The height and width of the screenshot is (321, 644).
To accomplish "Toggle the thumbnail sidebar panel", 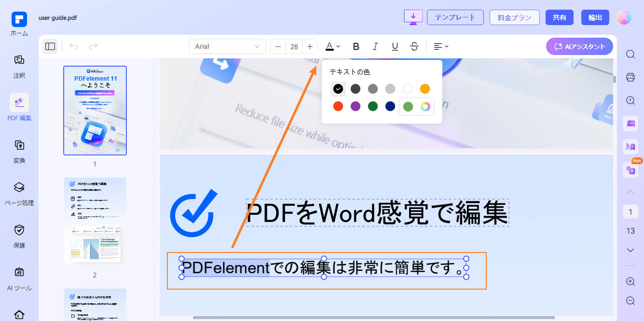I will [x=50, y=46].
